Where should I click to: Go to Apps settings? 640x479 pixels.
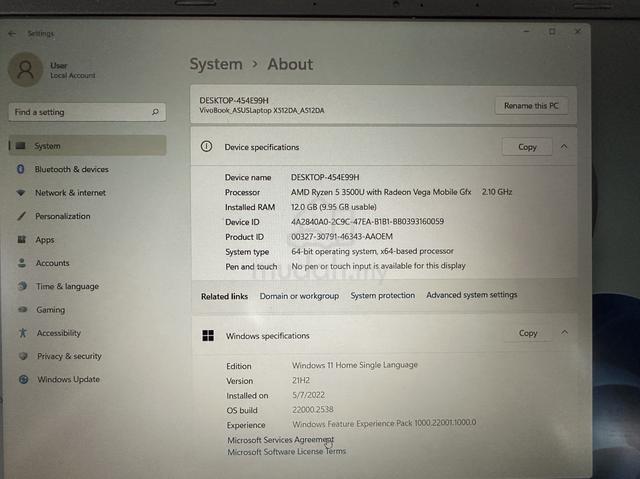tap(44, 240)
